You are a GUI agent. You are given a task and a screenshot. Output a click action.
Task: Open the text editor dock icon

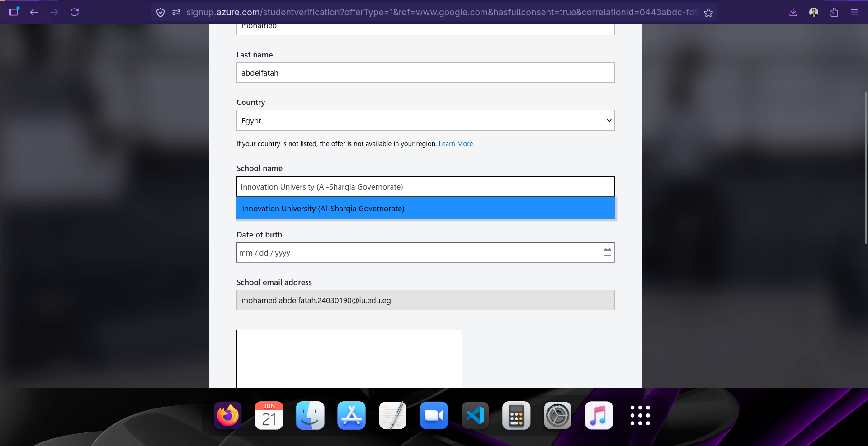click(393, 415)
